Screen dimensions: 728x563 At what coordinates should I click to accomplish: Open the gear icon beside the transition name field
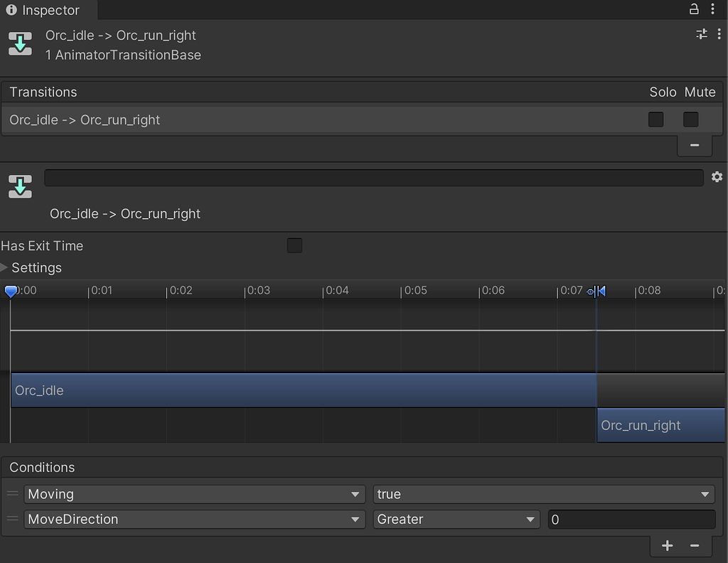[717, 177]
